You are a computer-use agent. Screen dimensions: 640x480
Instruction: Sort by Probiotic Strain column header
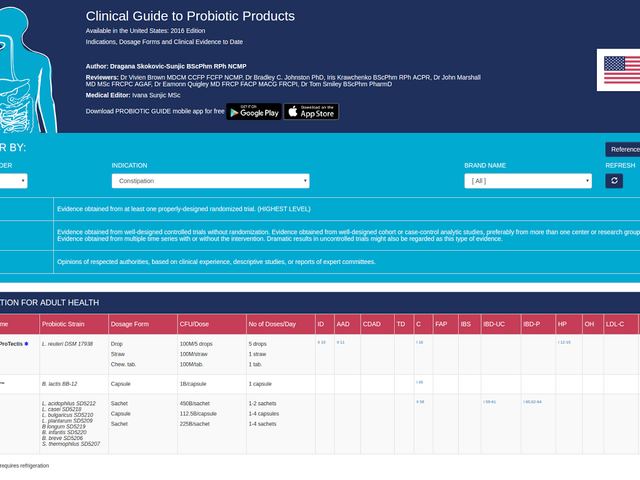(63, 324)
